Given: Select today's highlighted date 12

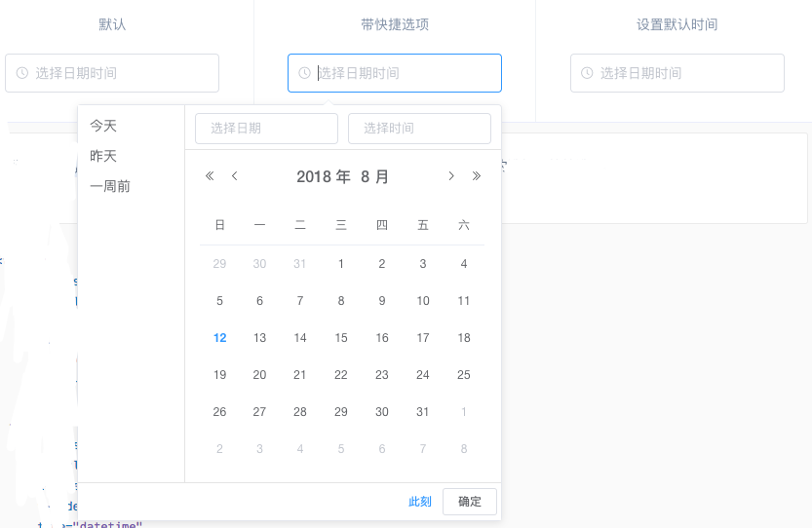Looking at the screenshot, I should click(x=220, y=338).
